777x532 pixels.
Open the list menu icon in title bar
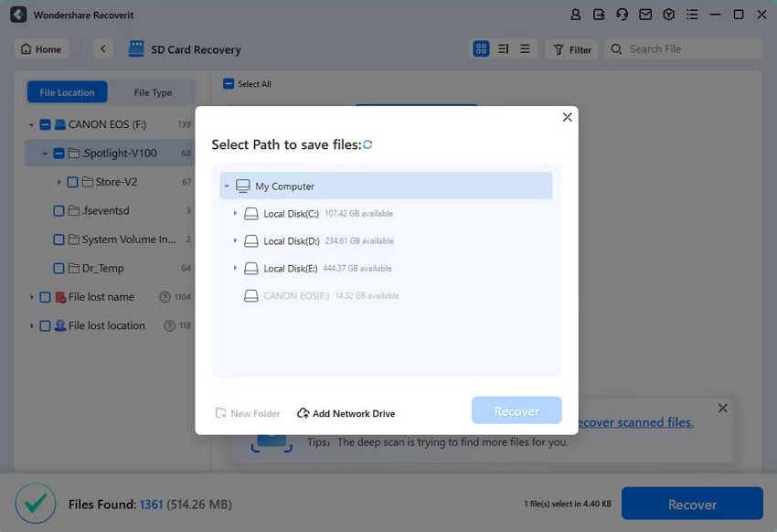[692, 15]
